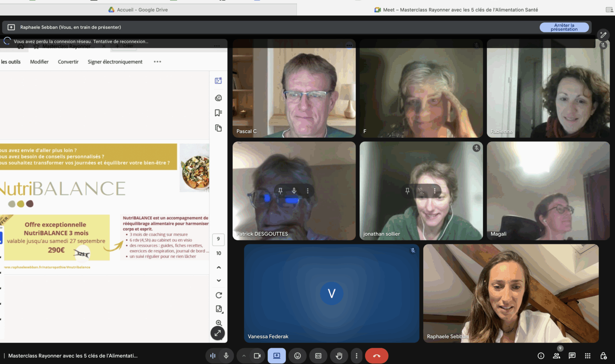Rotate the PDF page clockwise
Viewport: 615px width, 364px height.
point(219,295)
